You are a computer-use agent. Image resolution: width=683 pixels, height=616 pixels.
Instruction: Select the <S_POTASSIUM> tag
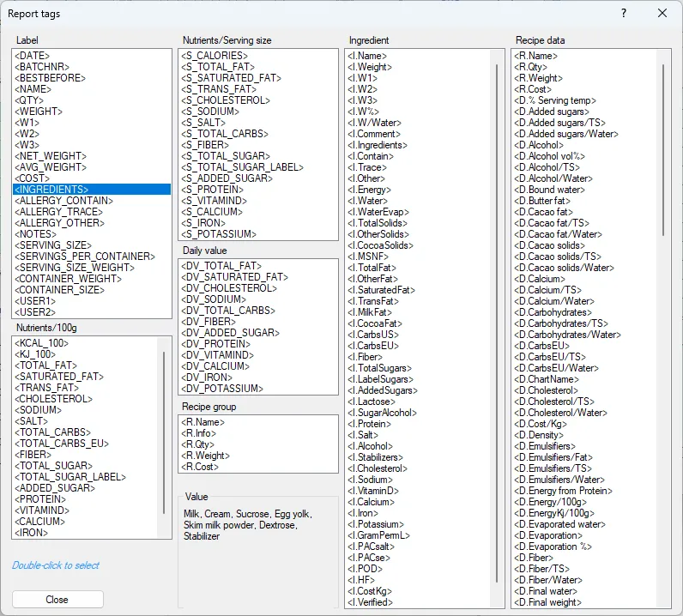(x=219, y=234)
